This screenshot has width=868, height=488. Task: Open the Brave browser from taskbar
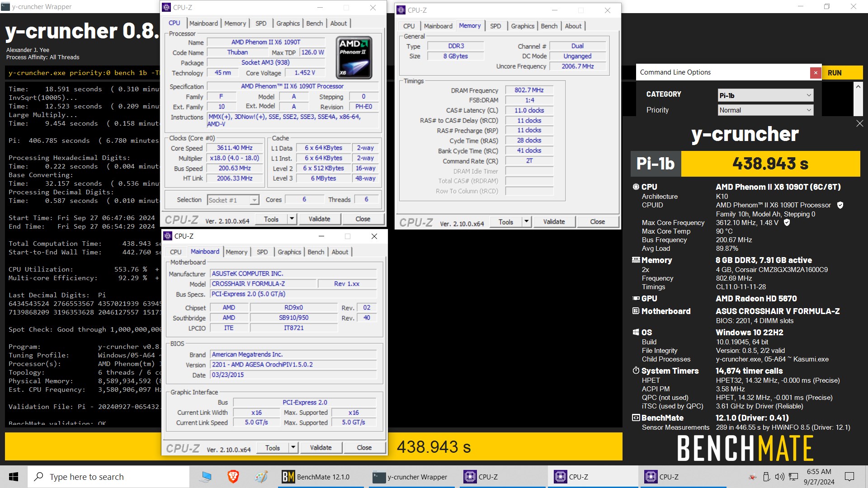click(233, 477)
